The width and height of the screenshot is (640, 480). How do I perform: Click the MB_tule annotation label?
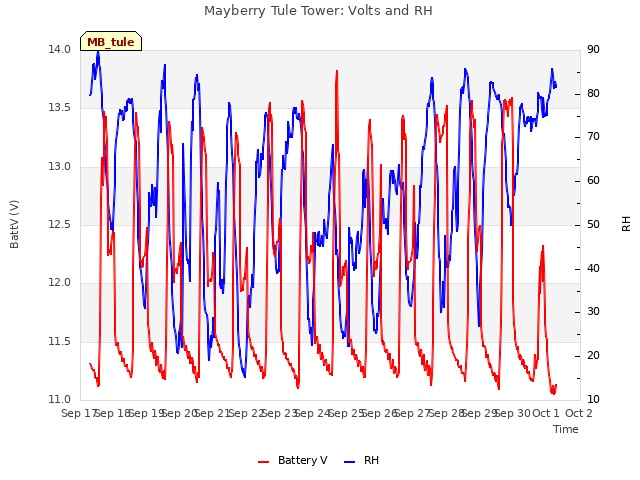[111, 41]
